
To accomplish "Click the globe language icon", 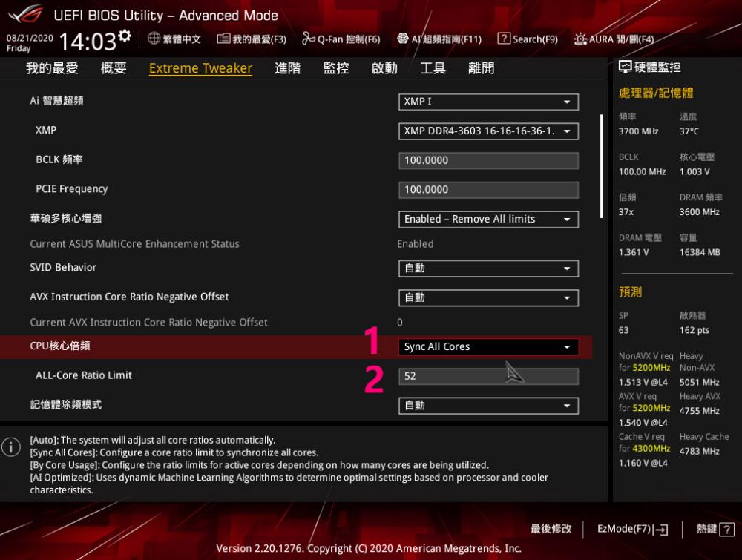I will tap(154, 39).
